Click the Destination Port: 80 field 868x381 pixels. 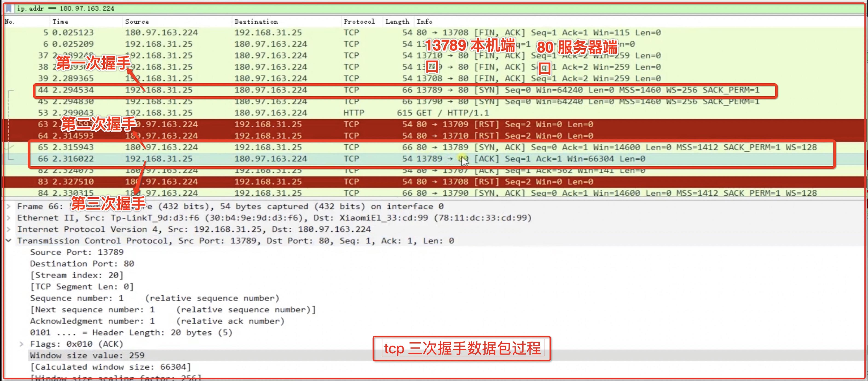coord(82,264)
